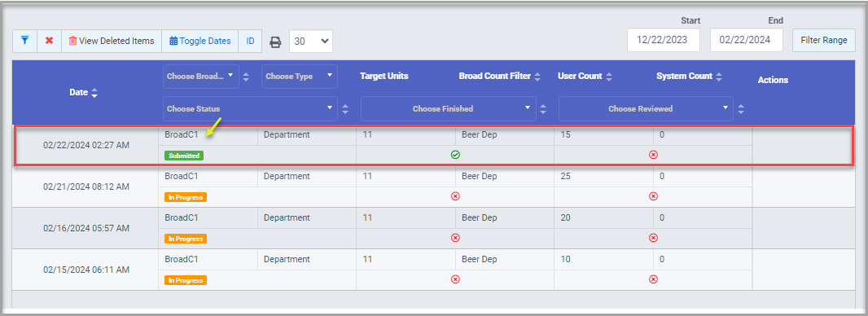Open the Choose Finished dropdown
868x316 pixels.
449,108
